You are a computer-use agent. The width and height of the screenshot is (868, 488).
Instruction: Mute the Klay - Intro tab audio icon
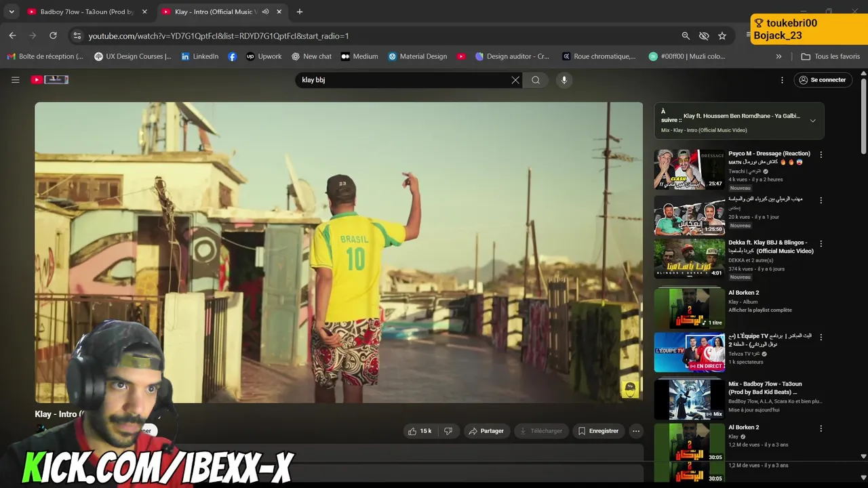coord(265,12)
